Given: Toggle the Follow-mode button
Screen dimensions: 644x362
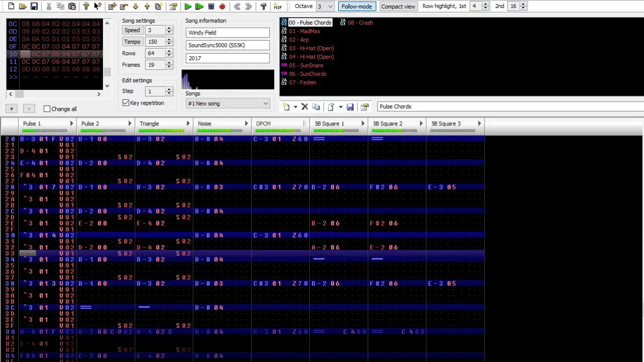Looking at the screenshot, I should [357, 7].
